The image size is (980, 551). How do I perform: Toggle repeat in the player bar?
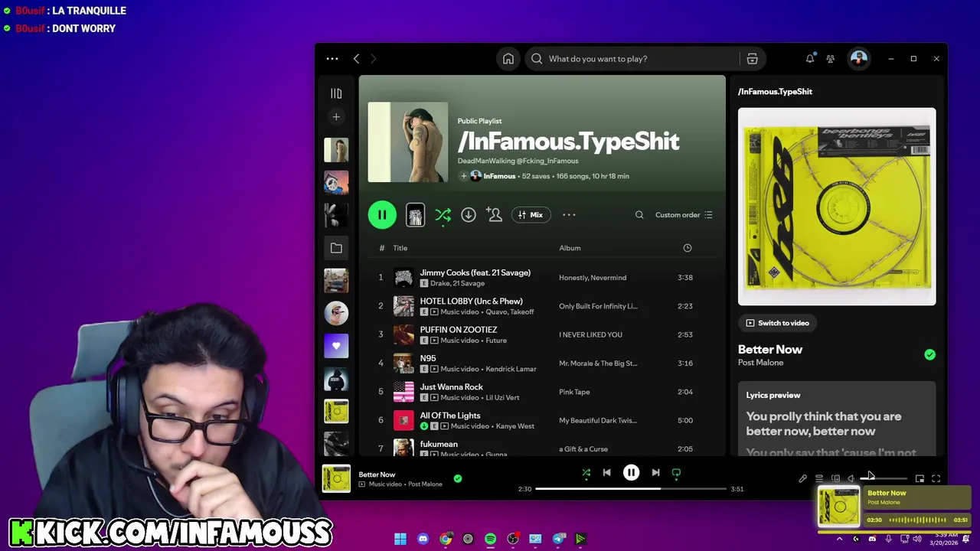tap(676, 473)
